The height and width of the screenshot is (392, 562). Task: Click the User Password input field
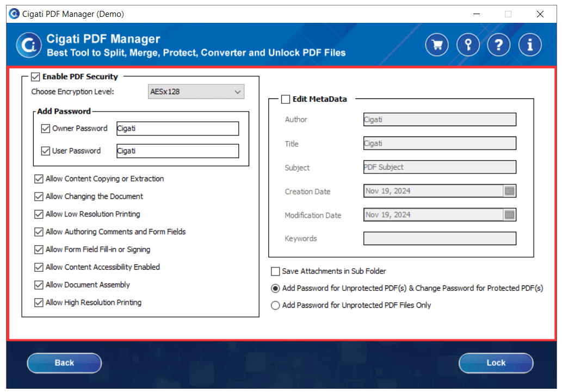[x=178, y=151]
